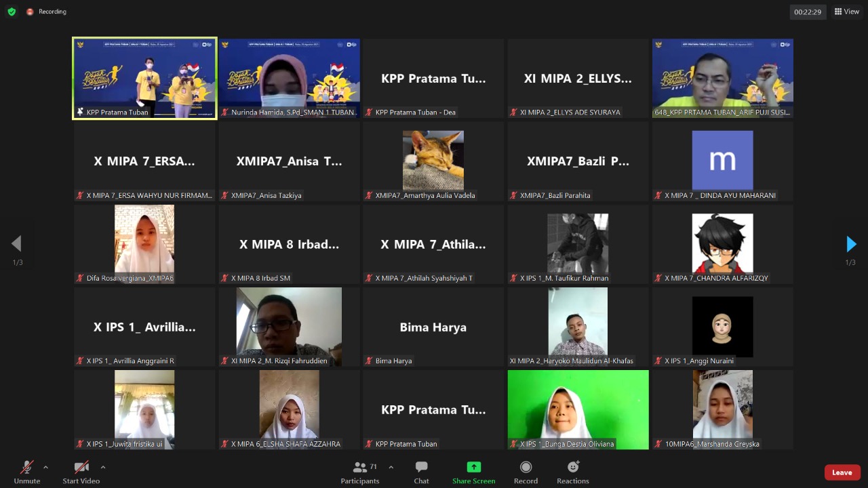
Task: Select the M. Rizqi Fahruddien video tile
Action: pyautogui.click(x=289, y=327)
